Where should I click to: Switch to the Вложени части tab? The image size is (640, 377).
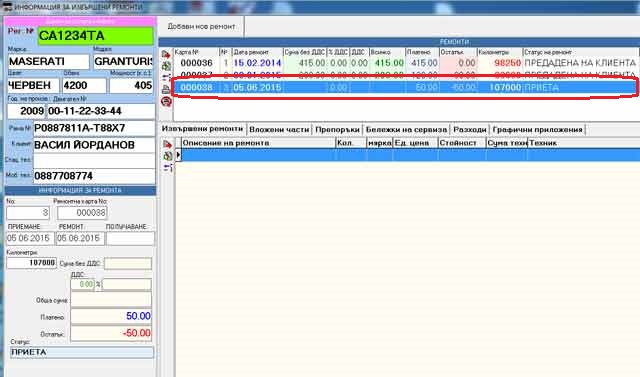(279, 129)
